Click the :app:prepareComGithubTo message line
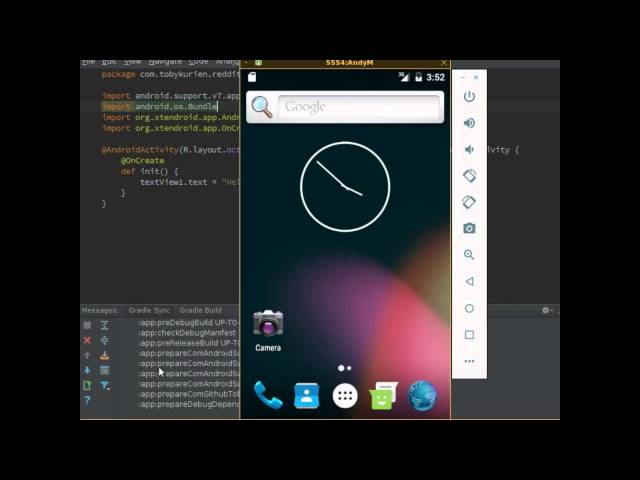This screenshot has height=480, width=640. [189, 394]
